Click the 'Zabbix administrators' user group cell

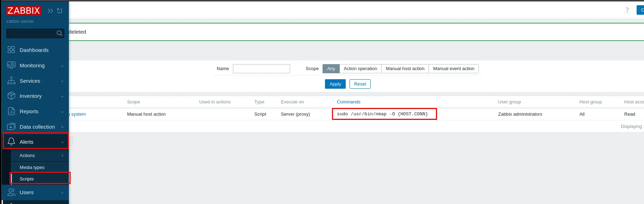click(520, 114)
